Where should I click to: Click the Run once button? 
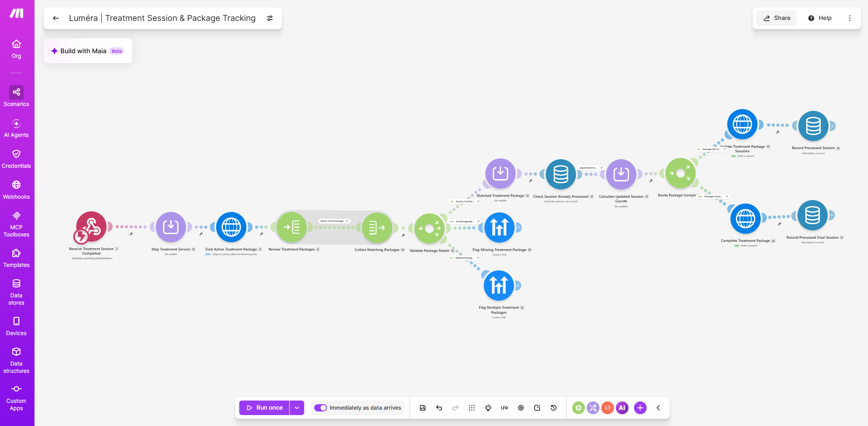tap(264, 408)
